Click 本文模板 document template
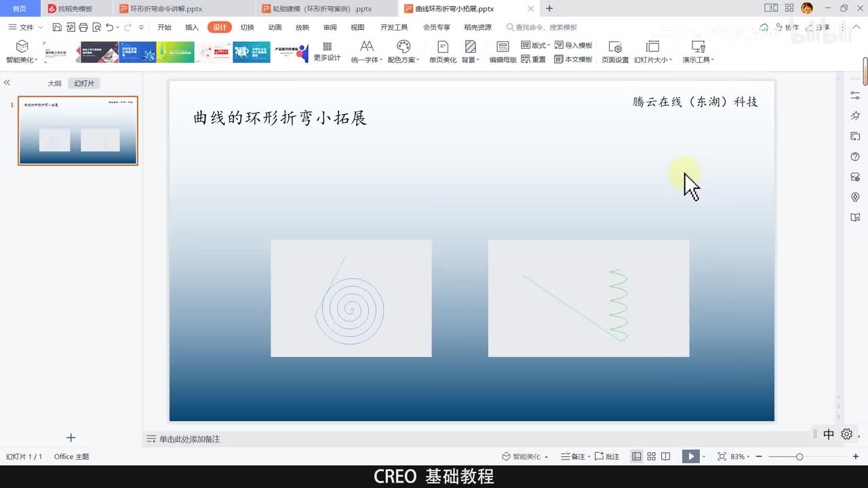The height and width of the screenshot is (488, 868). (574, 60)
